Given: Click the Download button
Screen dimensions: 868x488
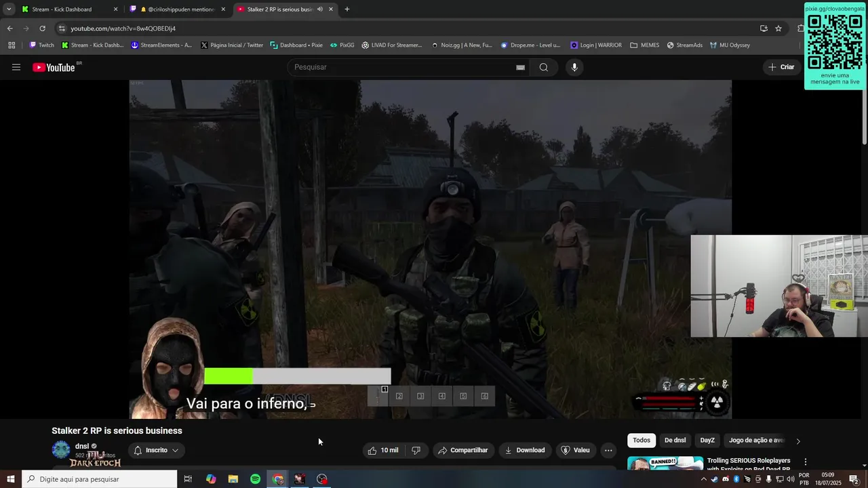Looking at the screenshot, I should click(525, 450).
